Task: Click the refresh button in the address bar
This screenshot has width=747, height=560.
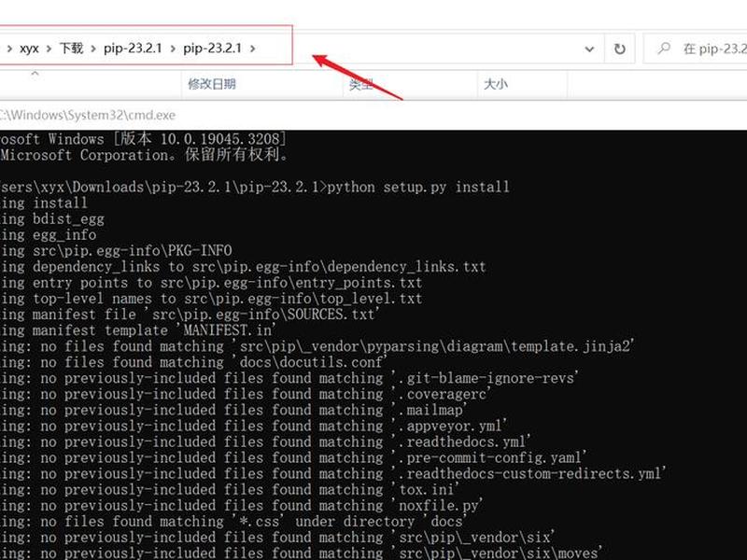Action: click(x=619, y=49)
